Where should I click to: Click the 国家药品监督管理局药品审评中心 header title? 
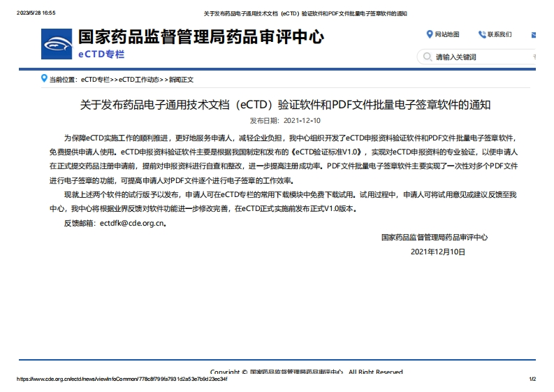coord(201,38)
